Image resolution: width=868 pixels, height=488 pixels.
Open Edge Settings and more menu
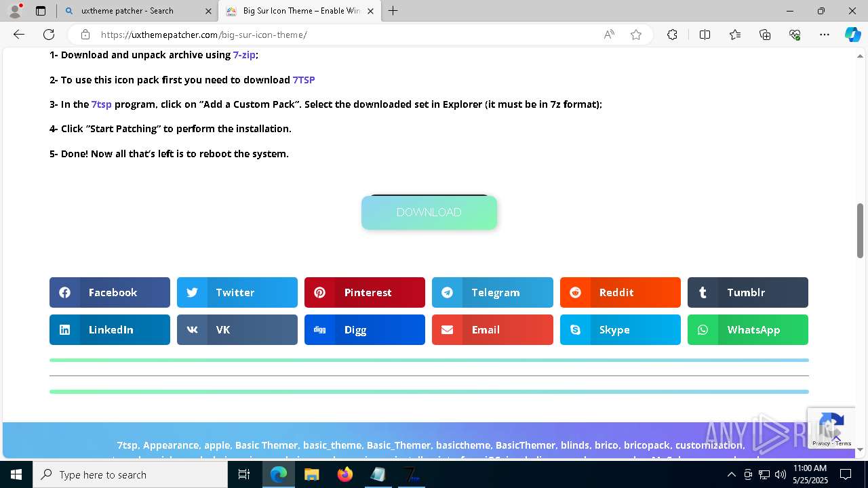(x=825, y=35)
